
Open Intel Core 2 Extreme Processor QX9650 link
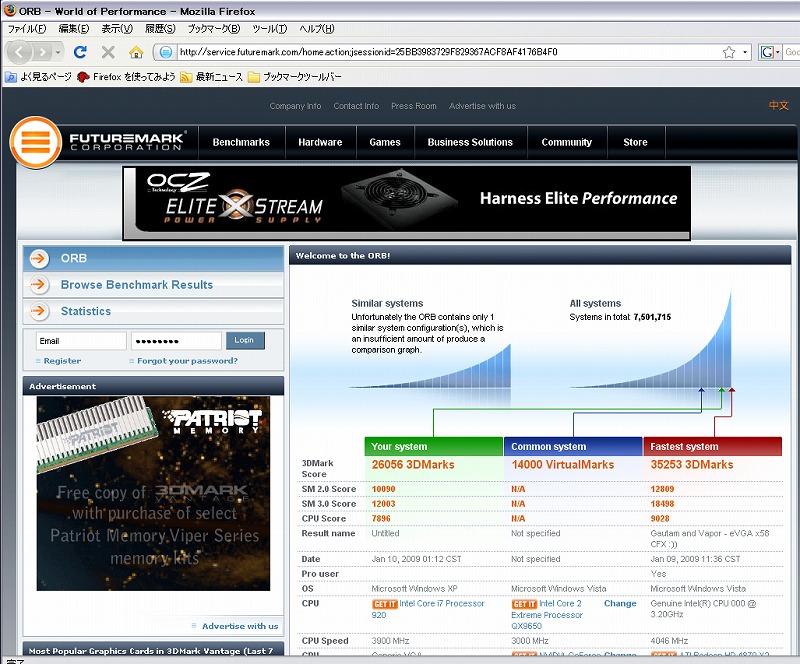click(x=547, y=615)
